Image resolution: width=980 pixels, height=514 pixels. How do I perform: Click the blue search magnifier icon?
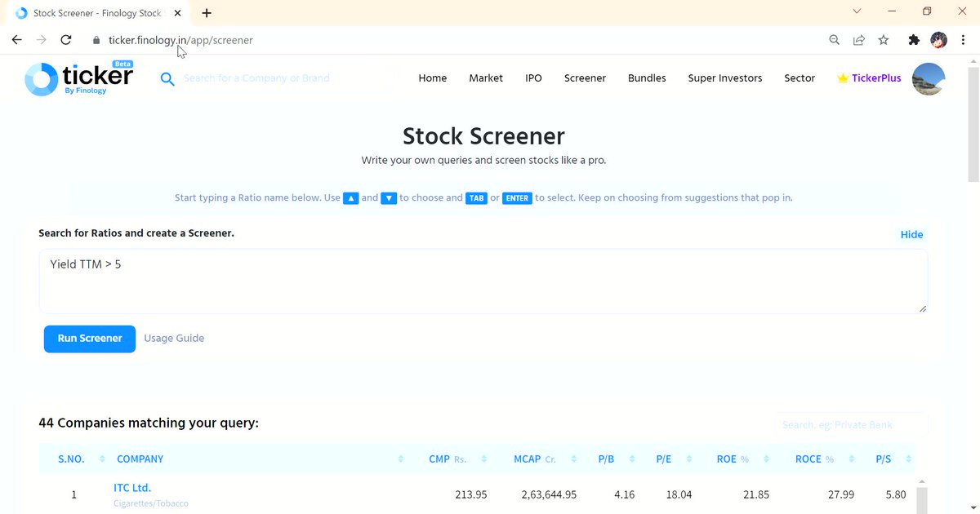coord(167,79)
